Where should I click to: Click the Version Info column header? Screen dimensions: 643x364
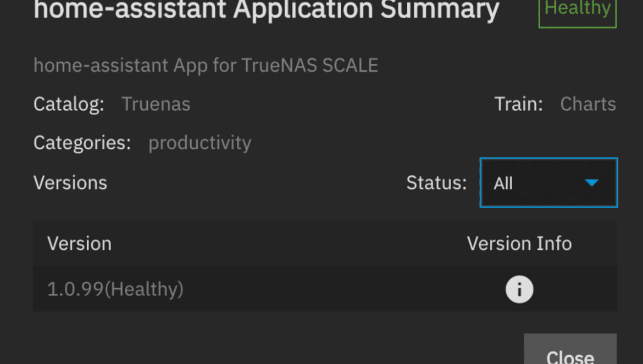[519, 244]
